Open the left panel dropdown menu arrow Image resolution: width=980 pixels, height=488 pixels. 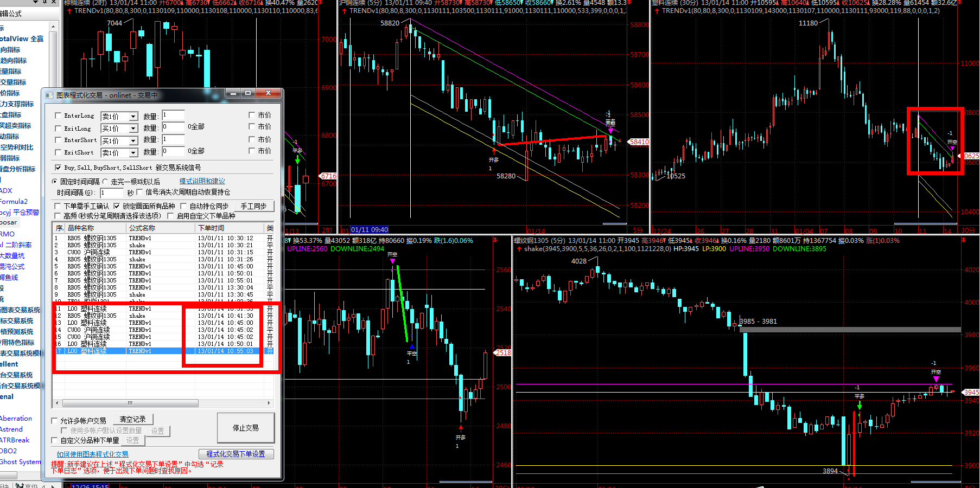pyautogui.click(x=36, y=2)
